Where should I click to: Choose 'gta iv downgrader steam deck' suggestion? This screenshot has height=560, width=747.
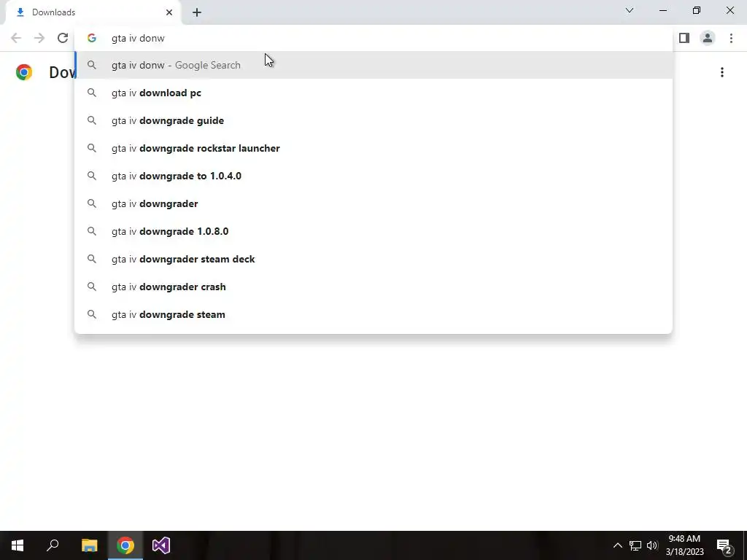click(373, 259)
